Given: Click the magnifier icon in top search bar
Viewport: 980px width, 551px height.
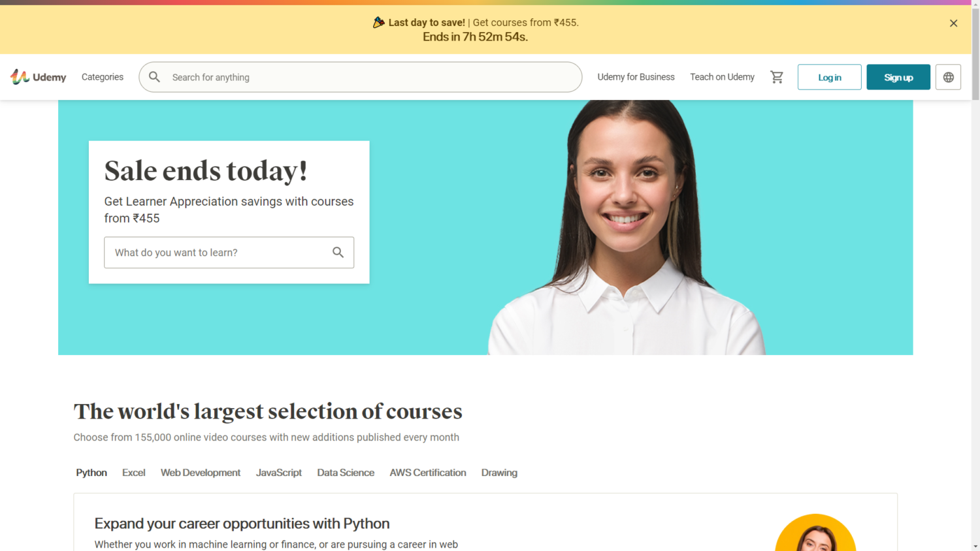Looking at the screenshot, I should pyautogui.click(x=154, y=77).
